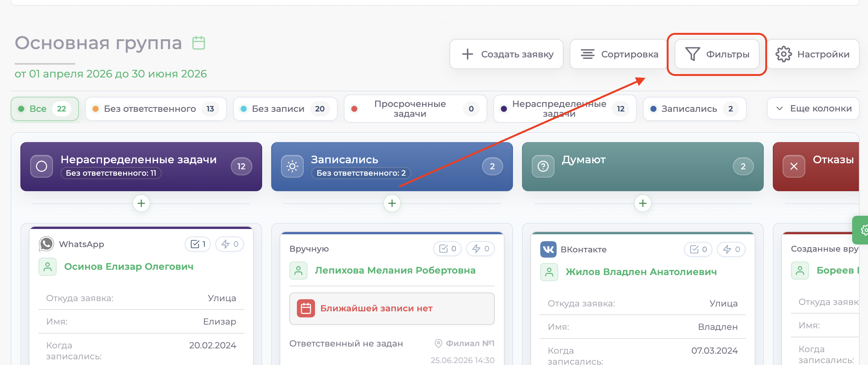The height and width of the screenshot is (365, 868).
Task: Click the Ответственный не задан text
Action: (x=346, y=343)
